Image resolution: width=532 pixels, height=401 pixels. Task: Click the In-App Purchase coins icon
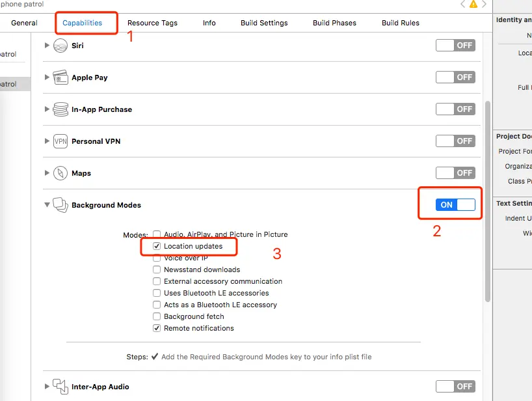(x=60, y=109)
